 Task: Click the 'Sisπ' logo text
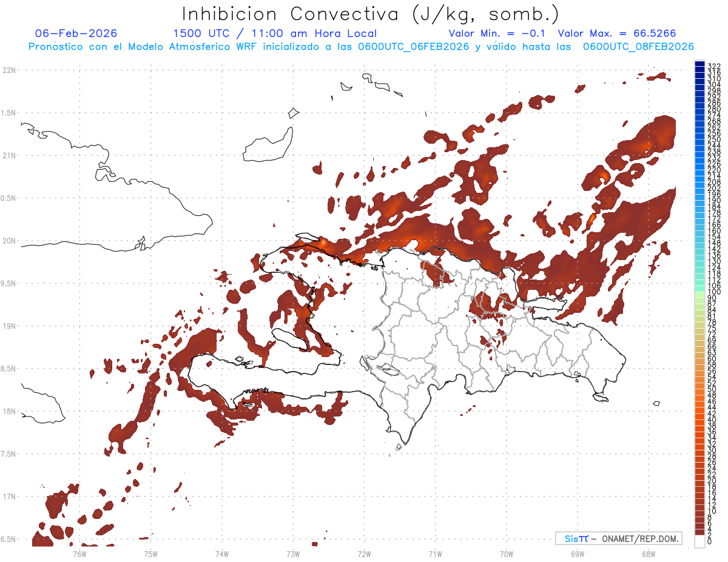[x=576, y=538]
